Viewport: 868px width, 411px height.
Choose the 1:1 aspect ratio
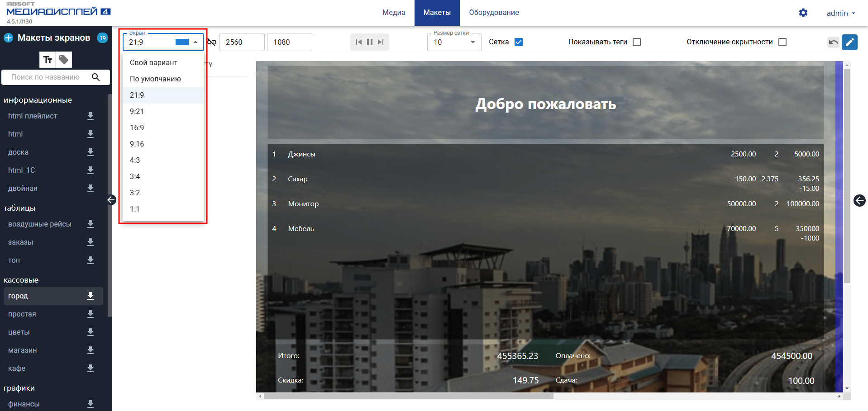point(163,209)
